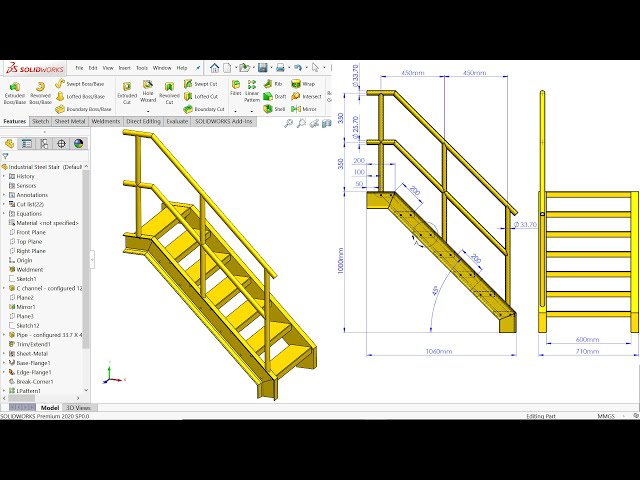The image size is (640, 480).
Task: Click the Swept Cut tool
Action: click(200, 84)
